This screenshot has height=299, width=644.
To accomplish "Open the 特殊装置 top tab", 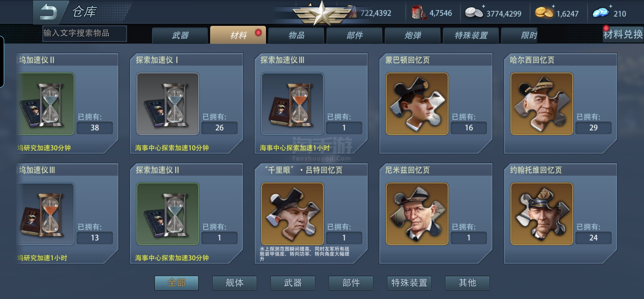I will coord(471,35).
